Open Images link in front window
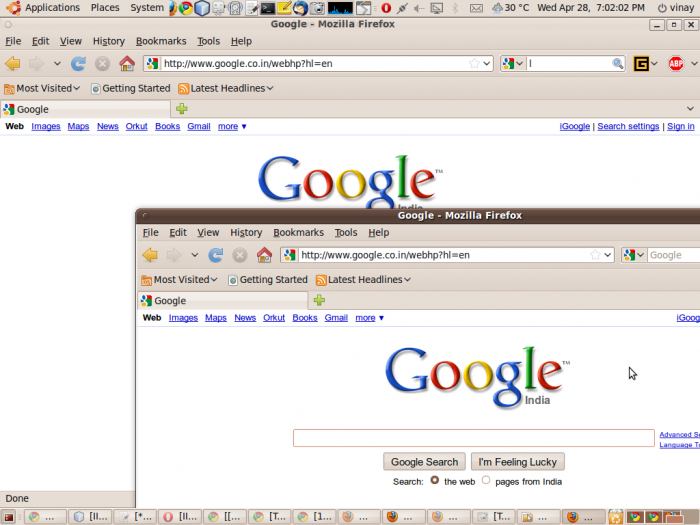700x525 pixels. pyautogui.click(x=183, y=318)
